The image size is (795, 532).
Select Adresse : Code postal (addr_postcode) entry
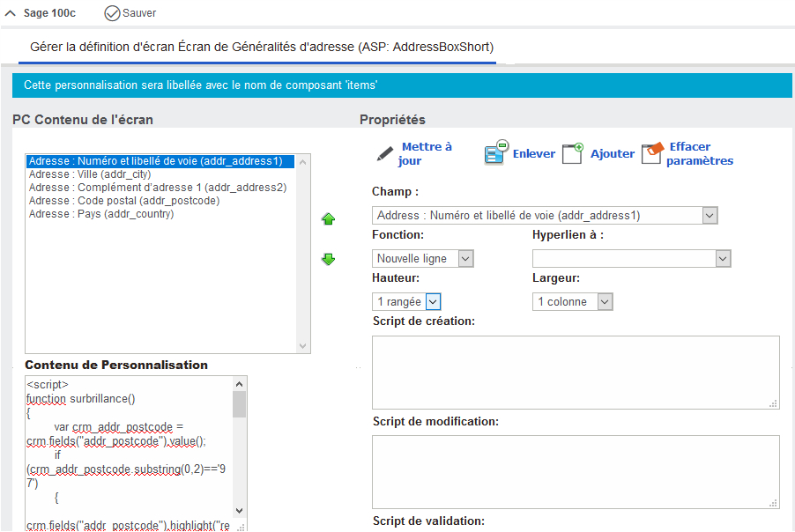(x=124, y=201)
